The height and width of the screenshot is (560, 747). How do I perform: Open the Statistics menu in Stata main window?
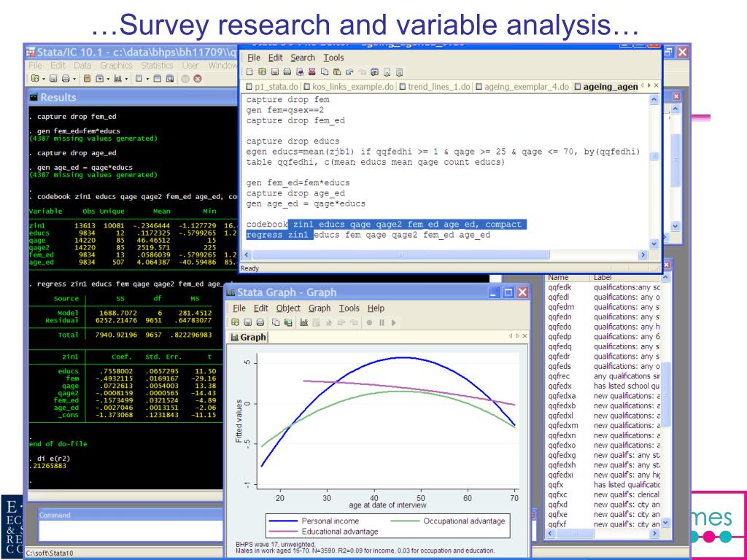[x=158, y=65]
